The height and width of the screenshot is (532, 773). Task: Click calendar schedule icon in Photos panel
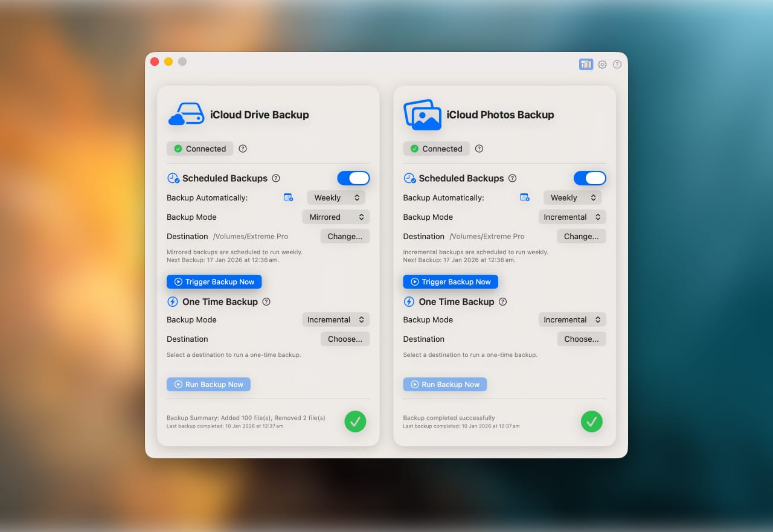point(524,197)
